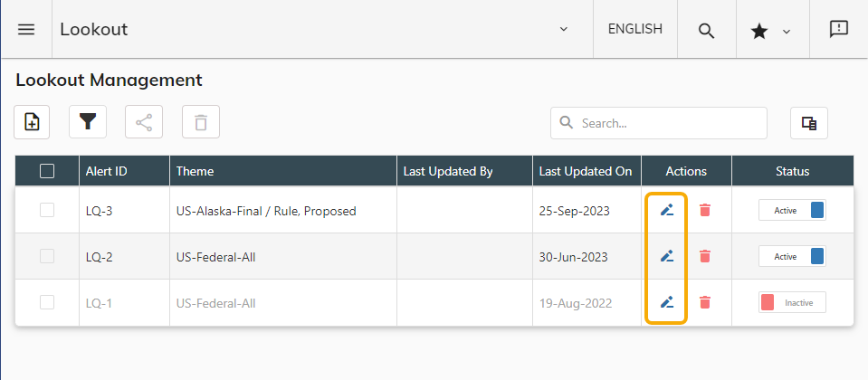The image size is (868, 380).
Task: Toggle the select-all header checkbox
Action: [x=47, y=171]
